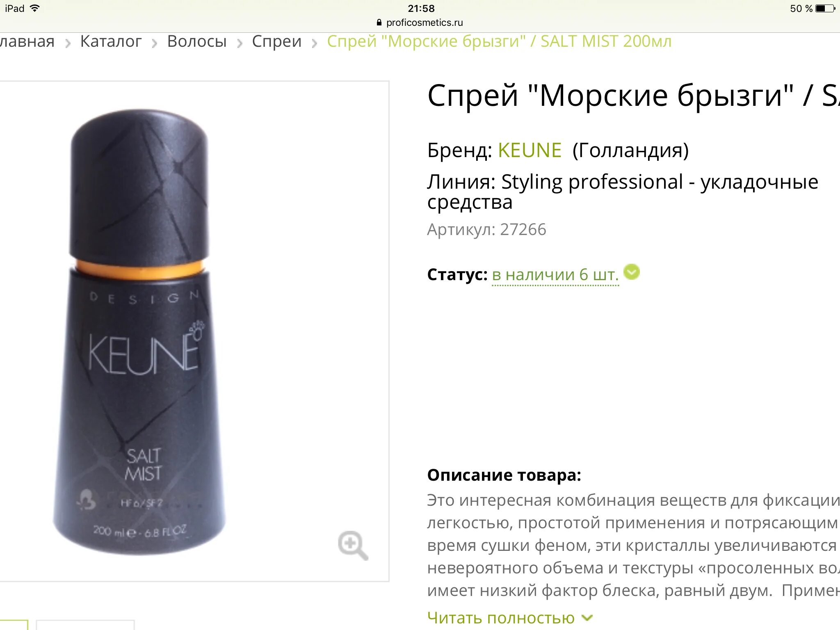Tap the lock icon beside proficosmetics.ru
The image size is (840, 630).
(x=379, y=23)
